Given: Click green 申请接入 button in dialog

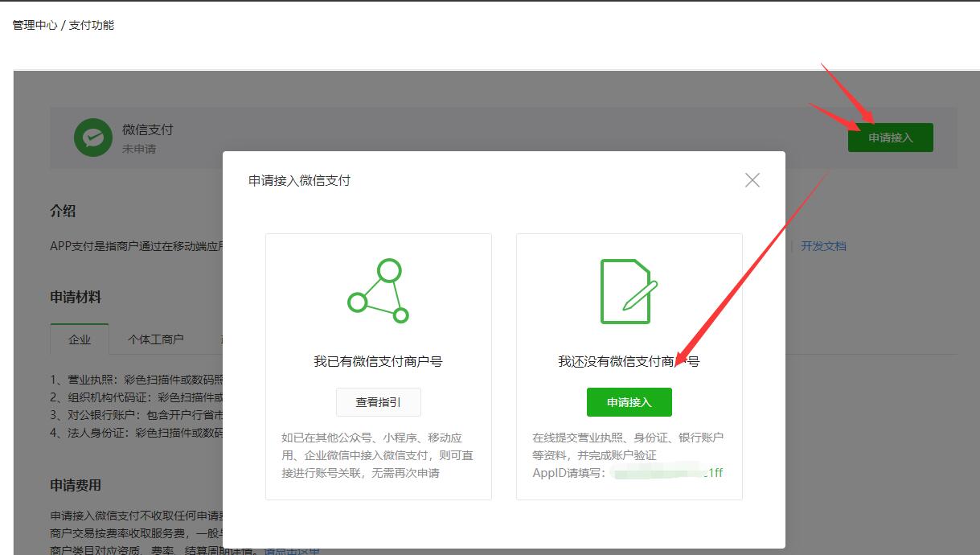Looking at the screenshot, I should pos(629,402).
